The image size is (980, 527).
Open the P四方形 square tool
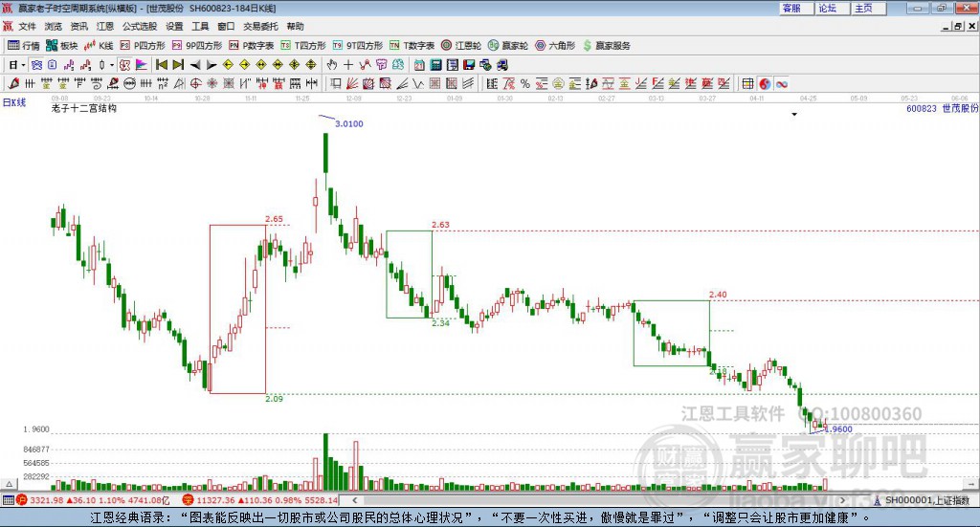pyautogui.click(x=143, y=46)
